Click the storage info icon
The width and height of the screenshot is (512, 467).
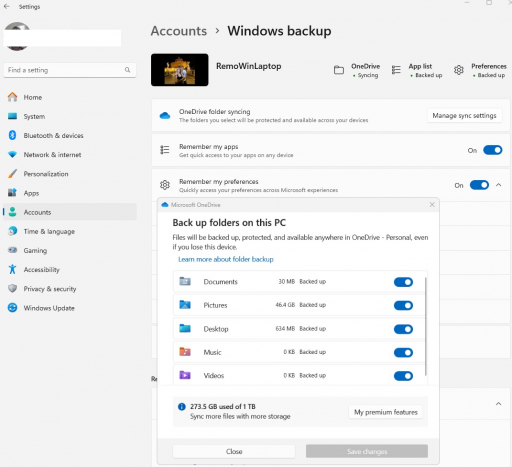pos(182,407)
